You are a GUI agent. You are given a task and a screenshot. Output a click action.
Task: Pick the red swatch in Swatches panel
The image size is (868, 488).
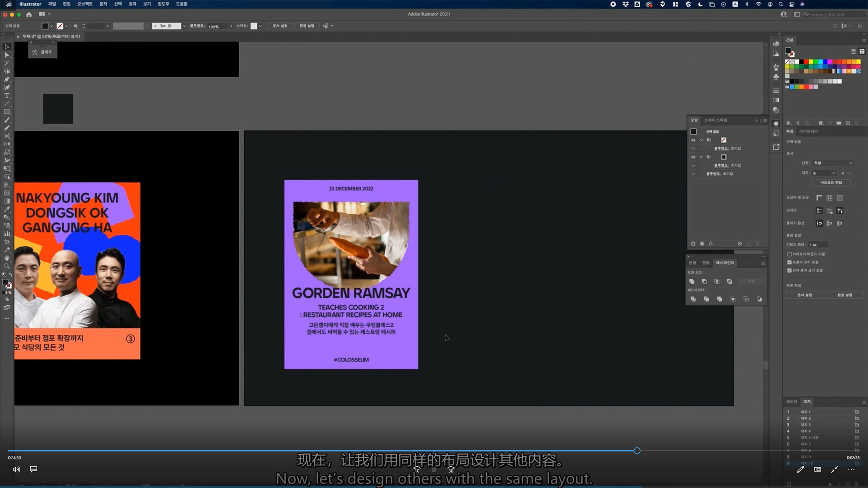click(x=806, y=61)
